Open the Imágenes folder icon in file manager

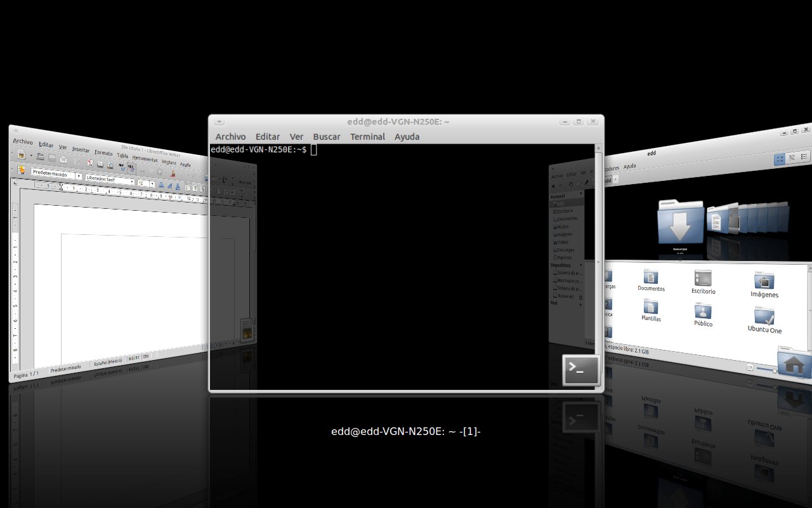(764, 280)
